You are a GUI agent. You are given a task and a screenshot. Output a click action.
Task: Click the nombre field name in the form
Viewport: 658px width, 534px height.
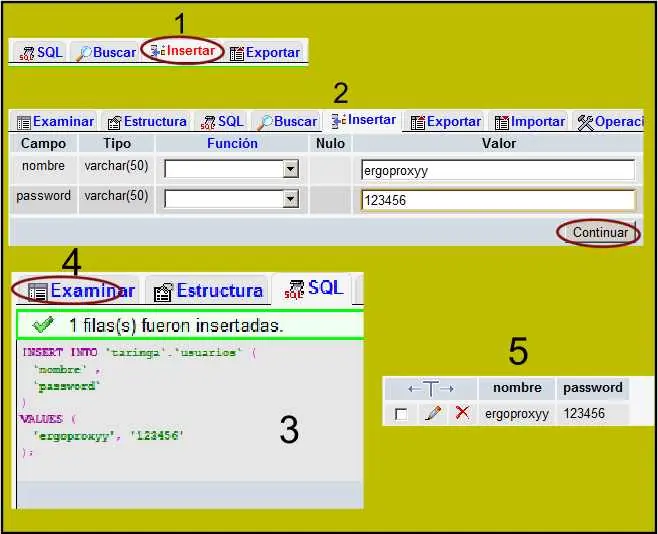43,166
